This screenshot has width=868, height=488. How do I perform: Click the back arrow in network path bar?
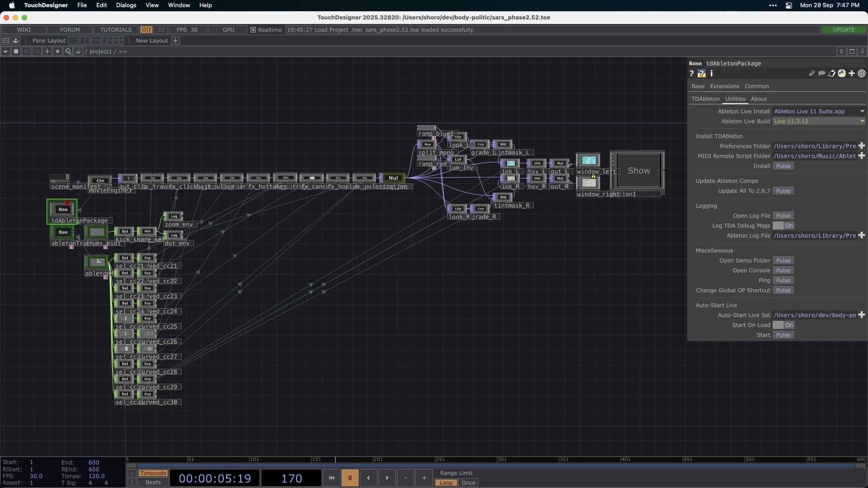26,52
